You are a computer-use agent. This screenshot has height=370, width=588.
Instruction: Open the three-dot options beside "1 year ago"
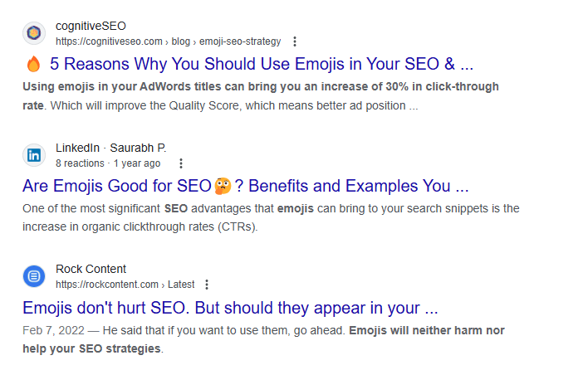(x=181, y=163)
